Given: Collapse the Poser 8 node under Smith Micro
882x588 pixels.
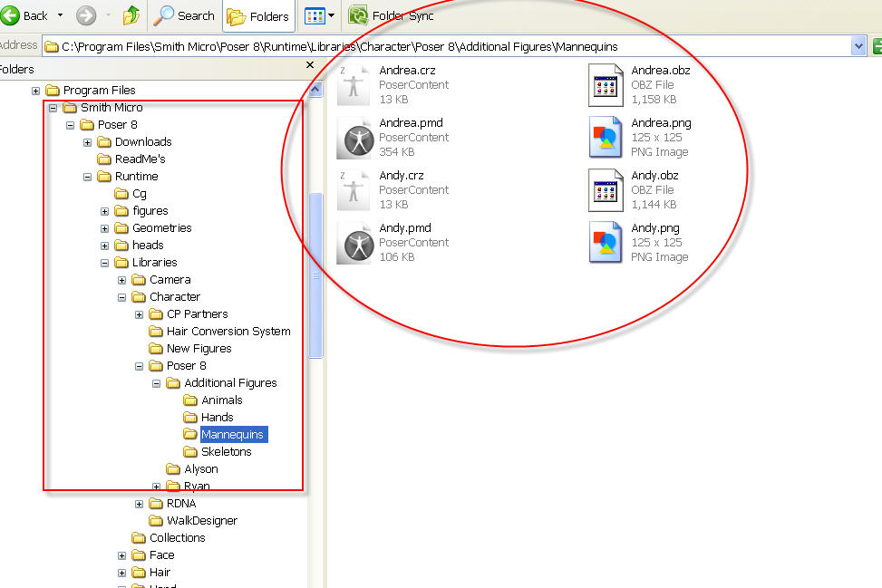Looking at the screenshot, I should tap(71, 125).
